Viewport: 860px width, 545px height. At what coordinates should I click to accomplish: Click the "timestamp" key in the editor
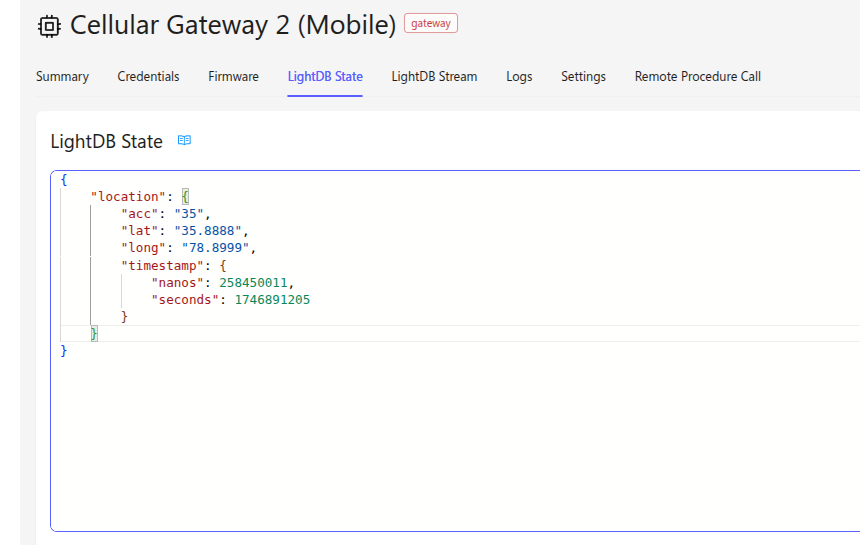pos(162,265)
